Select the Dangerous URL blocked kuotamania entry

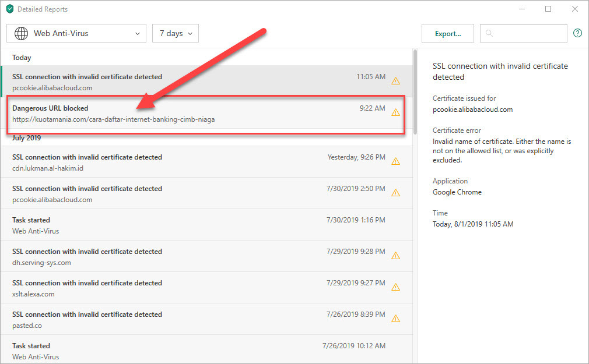click(175, 114)
